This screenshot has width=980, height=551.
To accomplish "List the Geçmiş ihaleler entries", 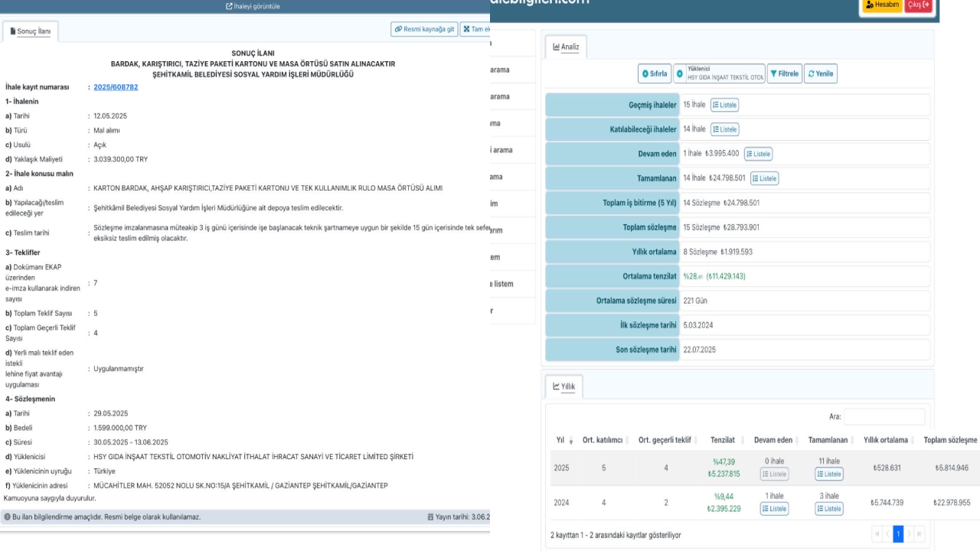I will (724, 105).
